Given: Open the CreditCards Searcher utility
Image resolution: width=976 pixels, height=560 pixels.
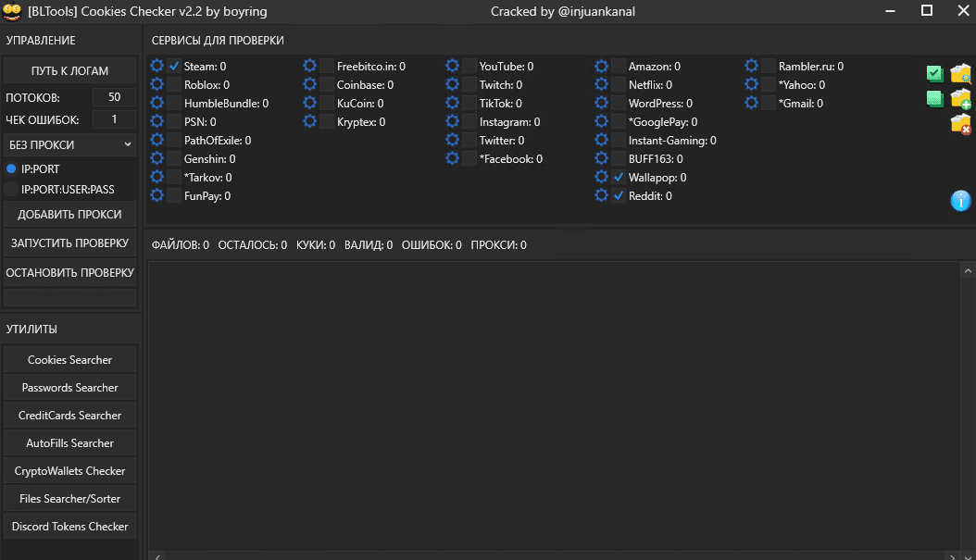Looking at the screenshot, I should pos(69,415).
